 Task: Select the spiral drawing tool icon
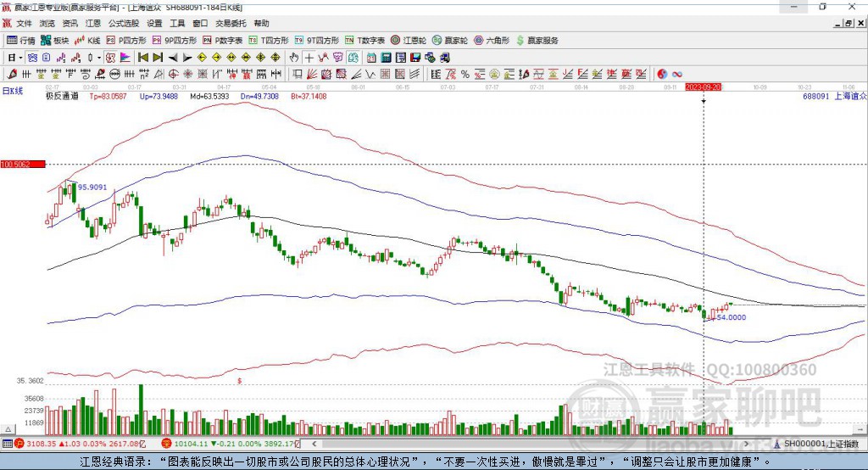(86, 74)
